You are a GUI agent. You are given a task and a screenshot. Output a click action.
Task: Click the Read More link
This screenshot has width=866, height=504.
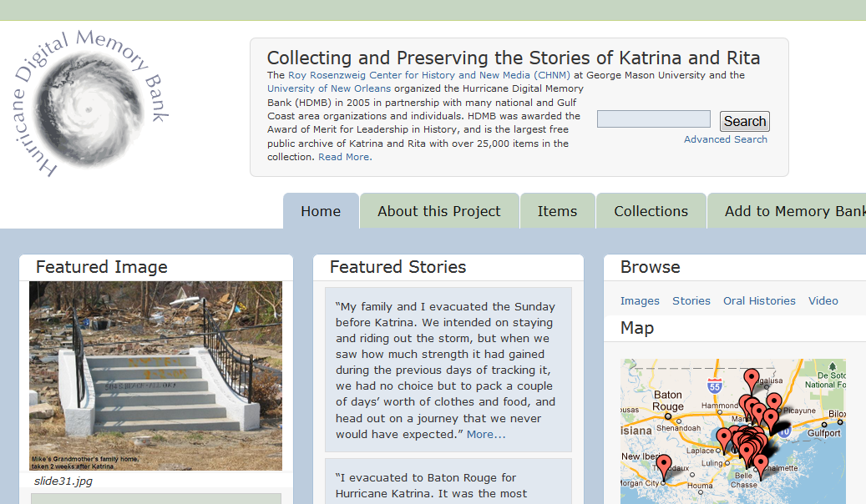[x=345, y=157]
